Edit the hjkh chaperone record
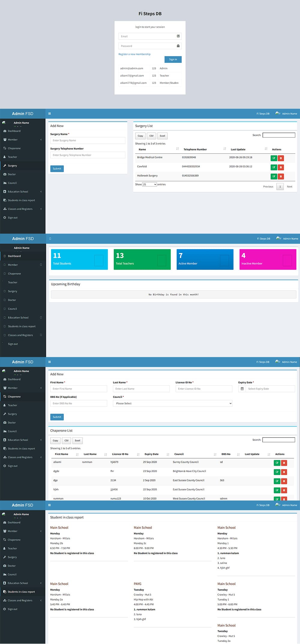The width and height of the screenshot is (300, 644). pyautogui.click(x=277, y=490)
